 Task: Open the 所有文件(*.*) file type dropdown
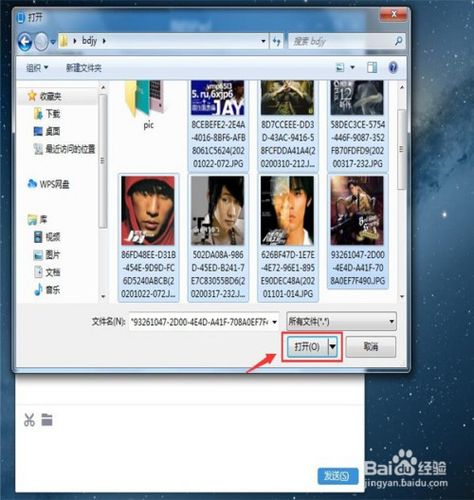coord(341,322)
